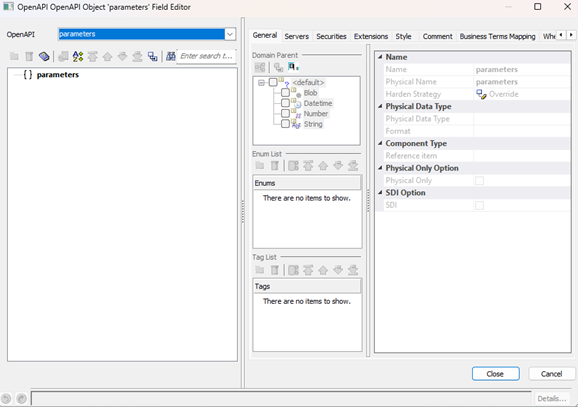Image resolution: width=578 pixels, height=407 pixels.
Task: Click the Domain Parent hierarchy icon
Action: 260,67
